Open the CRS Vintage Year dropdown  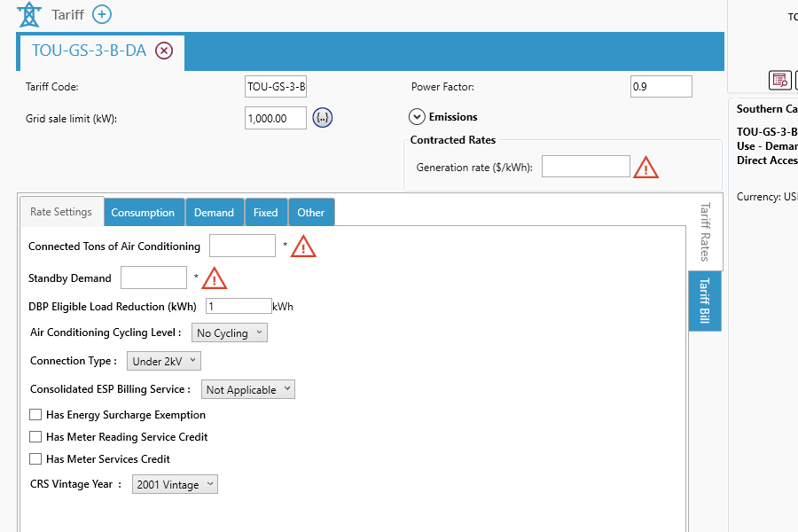point(175,485)
